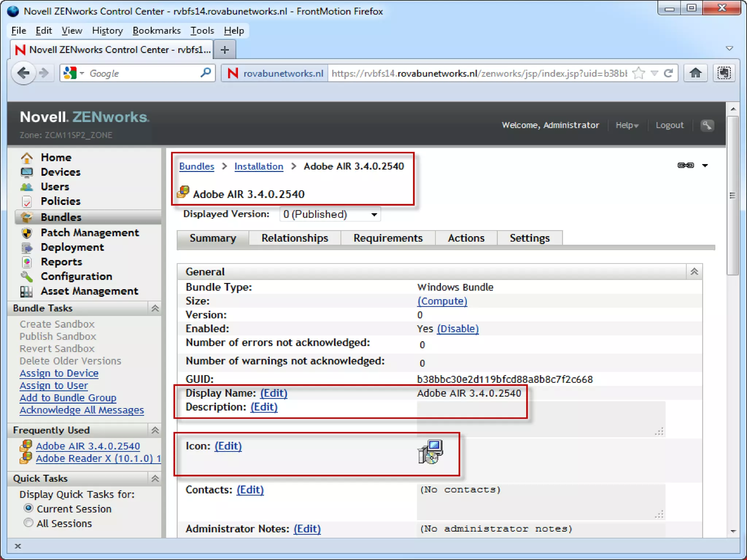Click the Installation breadcrumb link
The image size is (747, 560).
pos(259,166)
